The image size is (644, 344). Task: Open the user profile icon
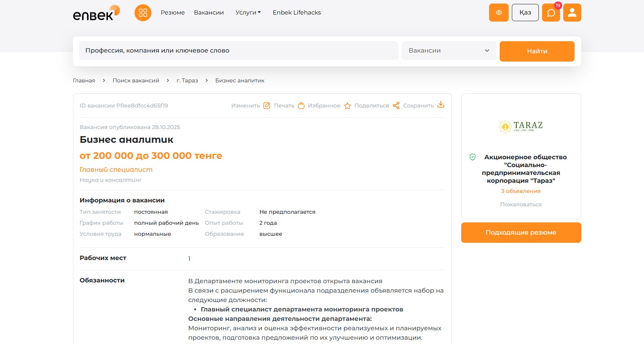coord(572,13)
